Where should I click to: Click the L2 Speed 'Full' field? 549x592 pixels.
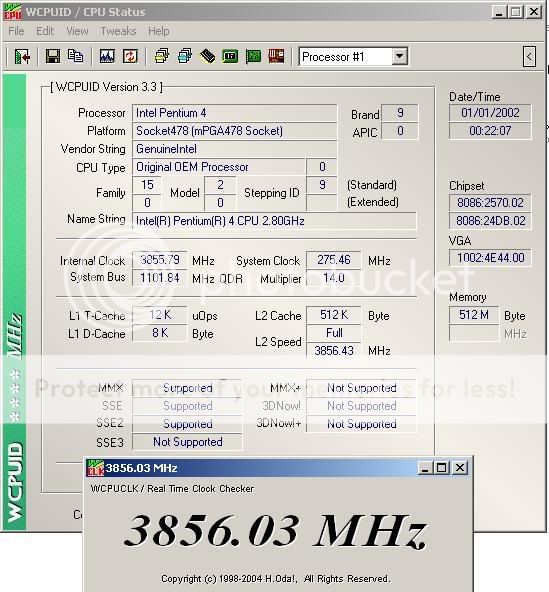click(333, 333)
